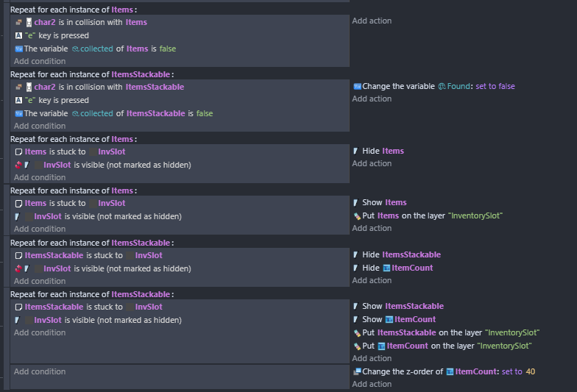
Task: Click visibility icon of Show ItemsStackable action
Action: click(356, 306)
